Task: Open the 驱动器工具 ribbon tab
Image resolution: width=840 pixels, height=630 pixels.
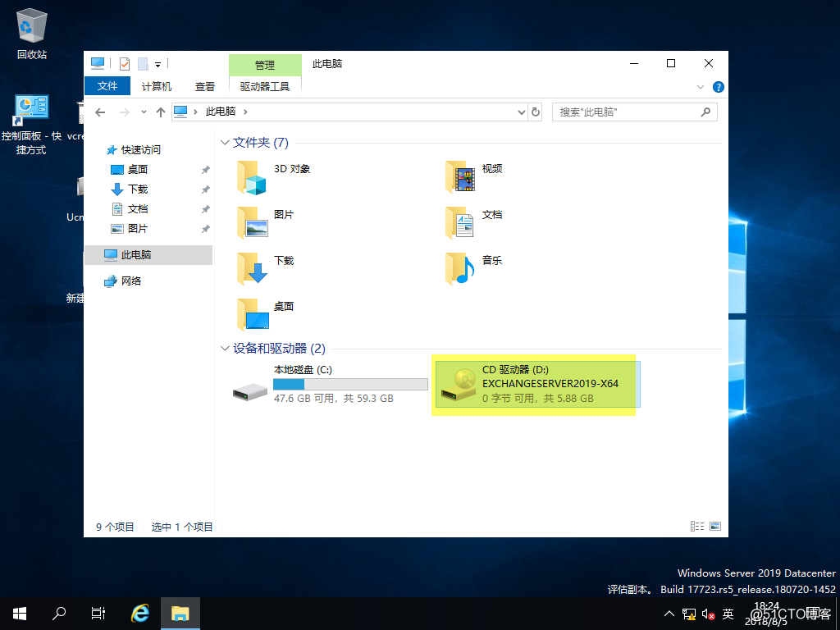Action: 265,86
